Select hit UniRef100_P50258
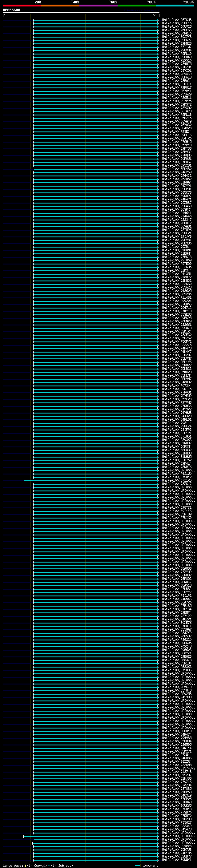Screen dimensions: 197x868 click(176, 694)
